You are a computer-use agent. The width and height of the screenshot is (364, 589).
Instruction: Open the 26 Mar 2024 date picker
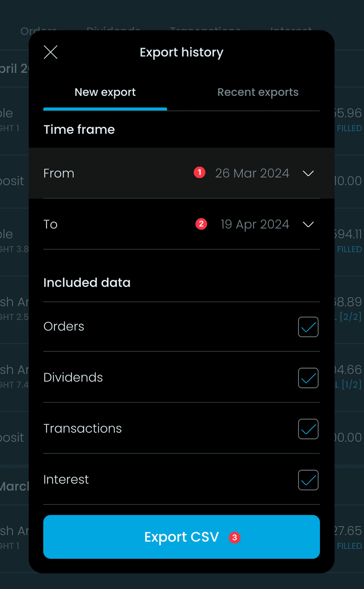coord(252,173)
